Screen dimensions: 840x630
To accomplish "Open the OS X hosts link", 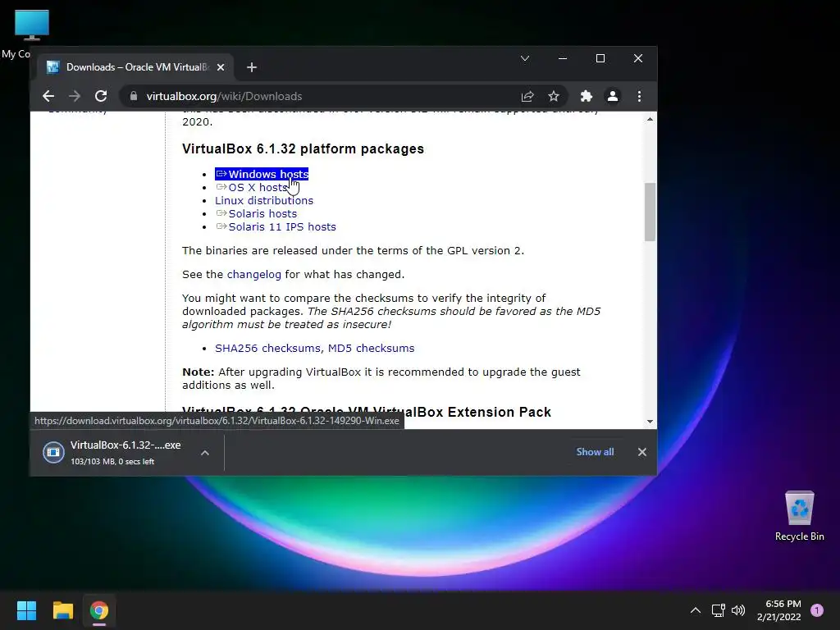I will (x=252, y=188).
